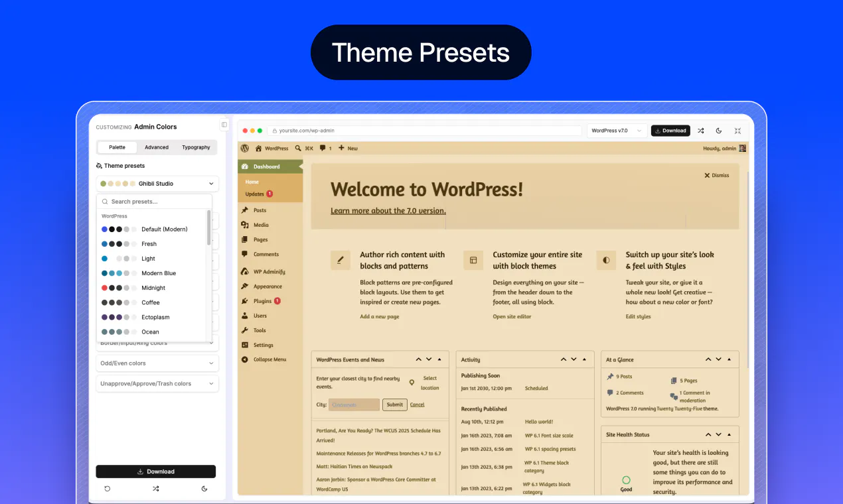Click the WordPress logo in admin bar
The height and width of the screenshot is (504, 843).
pos(245,149)
